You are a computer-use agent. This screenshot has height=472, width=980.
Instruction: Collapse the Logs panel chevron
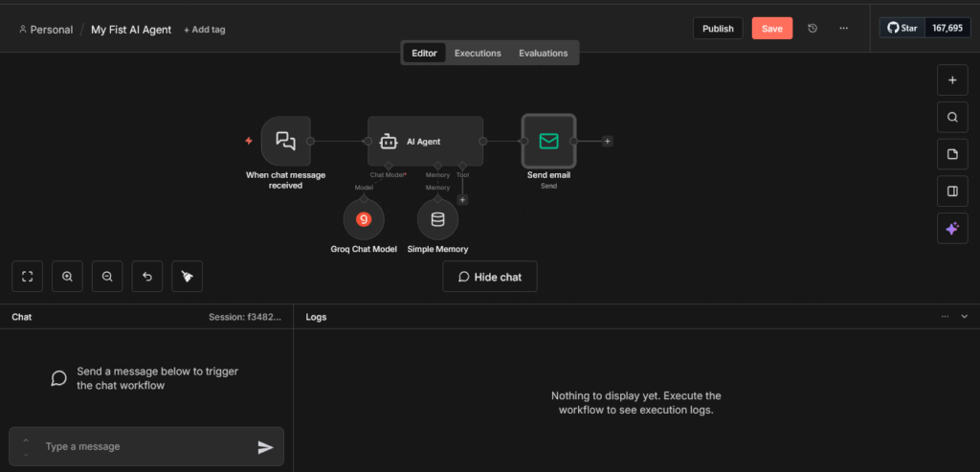coord(964,316)
